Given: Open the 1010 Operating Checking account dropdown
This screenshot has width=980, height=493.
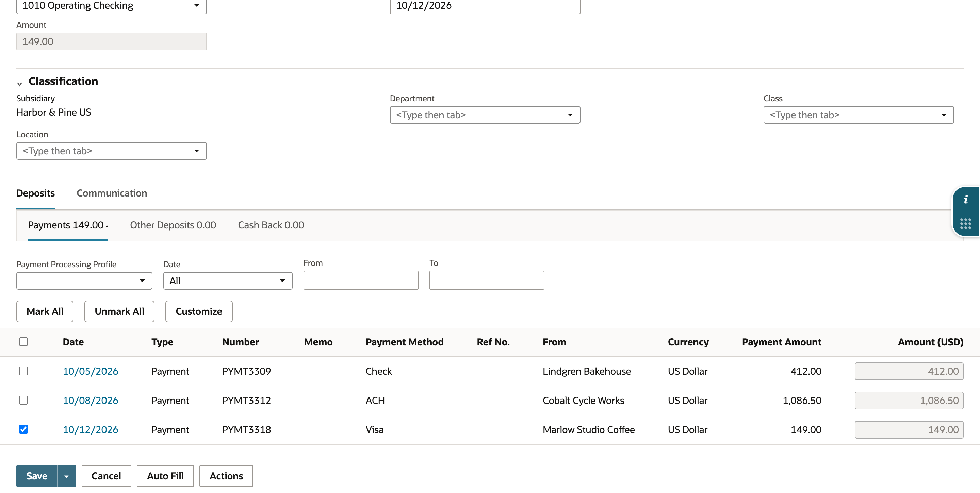Looking at the screenshot, I should tap(112, 6).
